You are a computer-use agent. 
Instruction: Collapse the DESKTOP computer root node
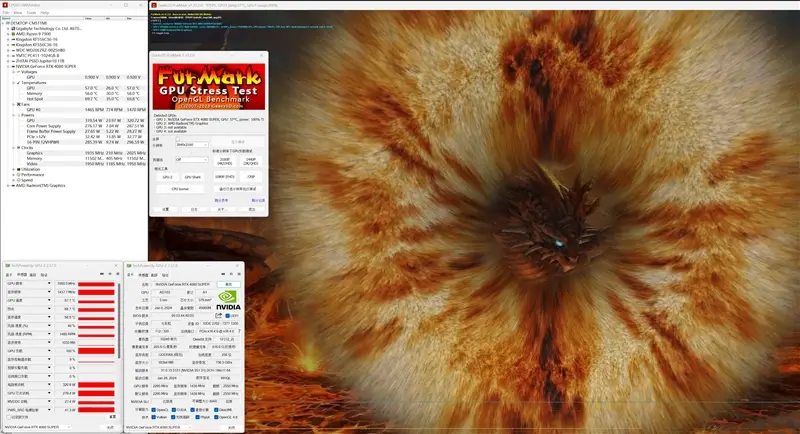(3, 23)
